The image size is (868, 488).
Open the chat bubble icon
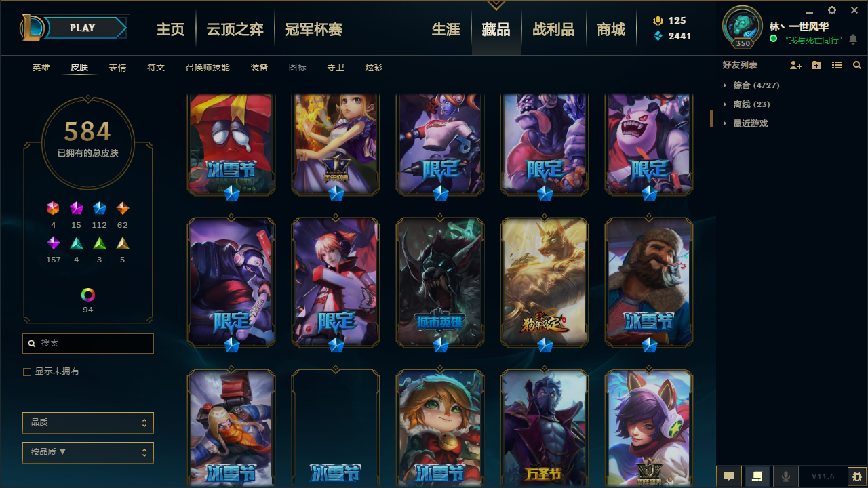(729, 476)
